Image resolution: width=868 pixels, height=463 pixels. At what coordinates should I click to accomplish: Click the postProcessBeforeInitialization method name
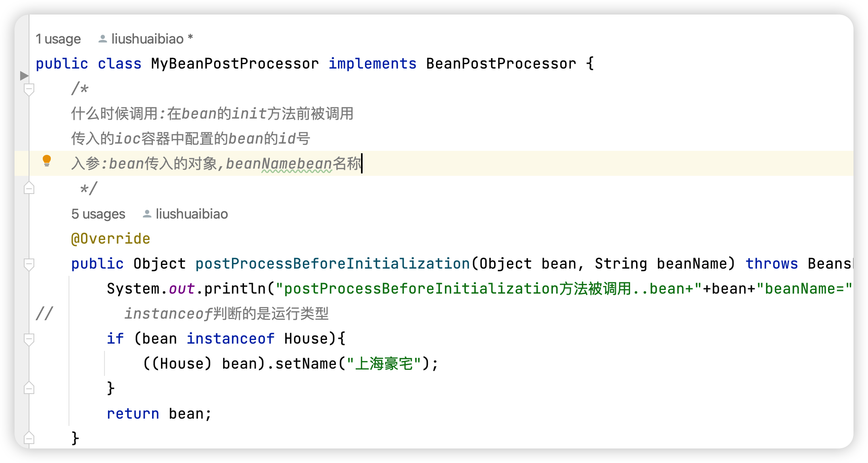[x=332, y=264]
